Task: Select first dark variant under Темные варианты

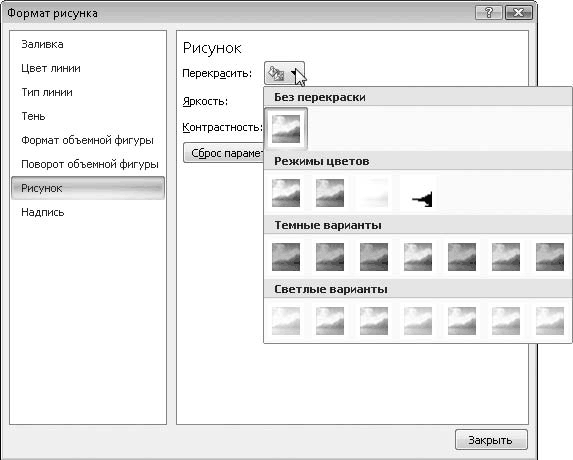Action: click(286, 257)
